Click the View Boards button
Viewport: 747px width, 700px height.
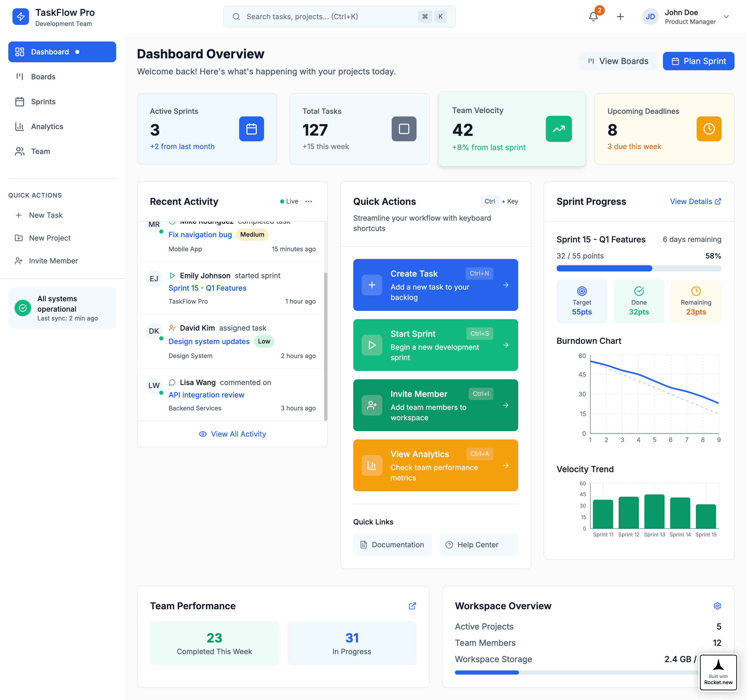pyautogui.click(x=618, y=61)
